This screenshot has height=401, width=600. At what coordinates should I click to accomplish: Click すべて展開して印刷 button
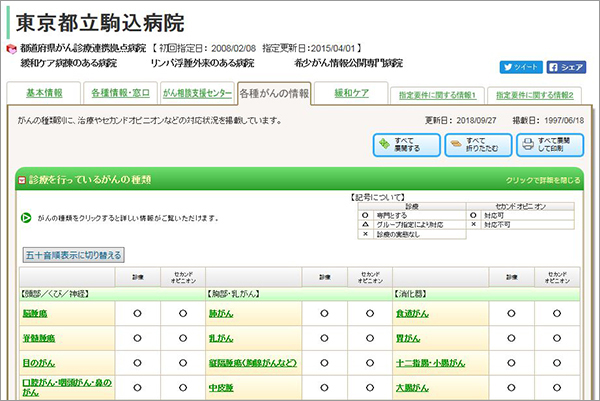(550, 145)
